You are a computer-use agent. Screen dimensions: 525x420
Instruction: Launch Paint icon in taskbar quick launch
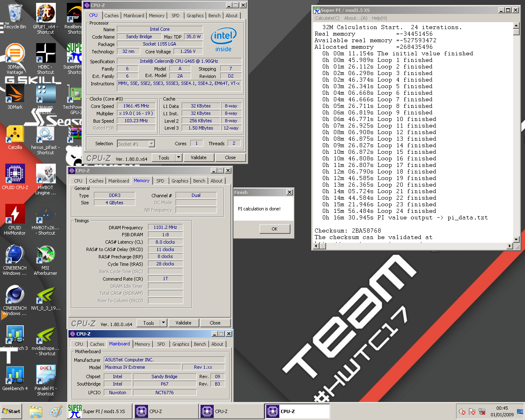pyautogui.click(x=56, y=411)
